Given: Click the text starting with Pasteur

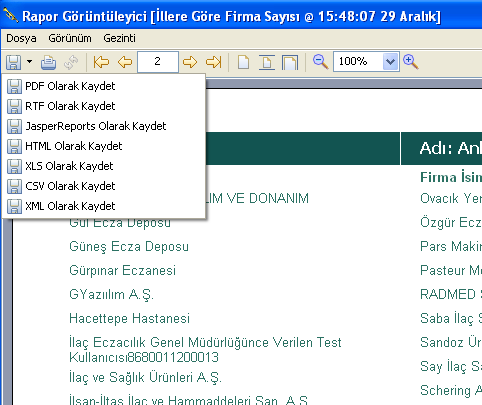Looking at the screenshot, I should click(451, 271).
